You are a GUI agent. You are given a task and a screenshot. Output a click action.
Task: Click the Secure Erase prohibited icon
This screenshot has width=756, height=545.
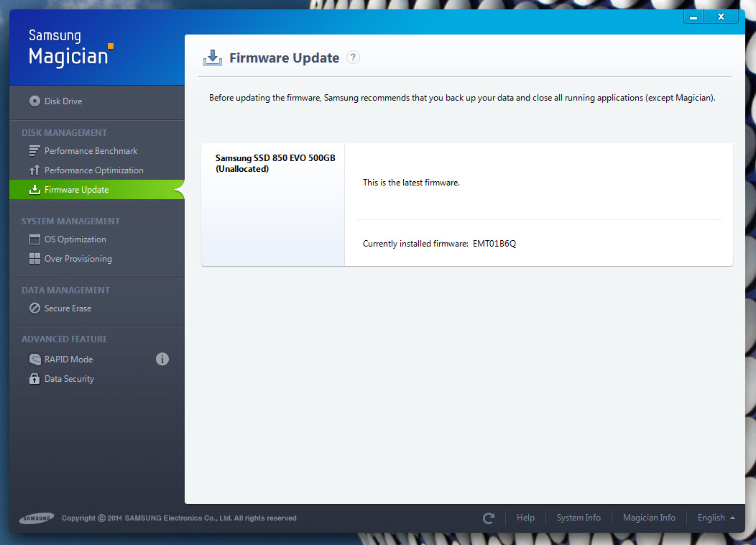click(x=34, y=308)
